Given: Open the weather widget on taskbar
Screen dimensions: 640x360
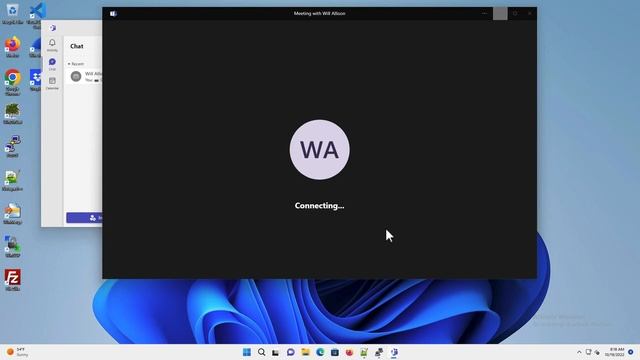Looking at the screenshot, I should point(18,352).
